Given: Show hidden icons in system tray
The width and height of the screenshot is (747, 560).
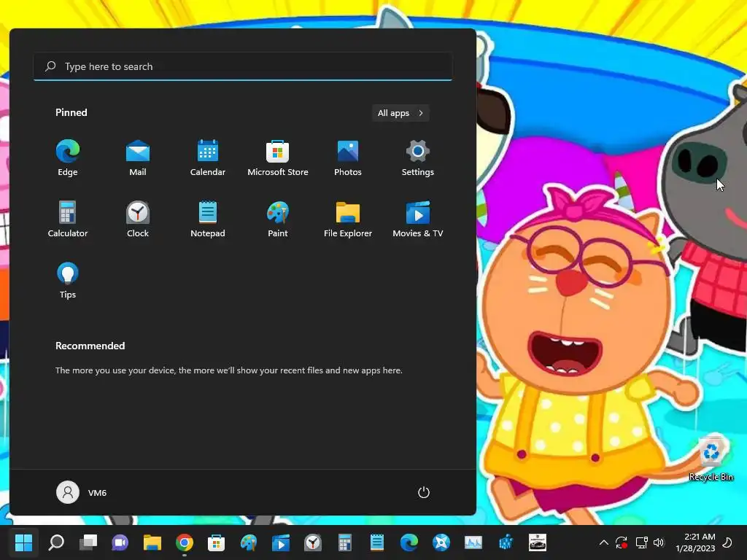Looking at the screenshot, I should 603,542.
